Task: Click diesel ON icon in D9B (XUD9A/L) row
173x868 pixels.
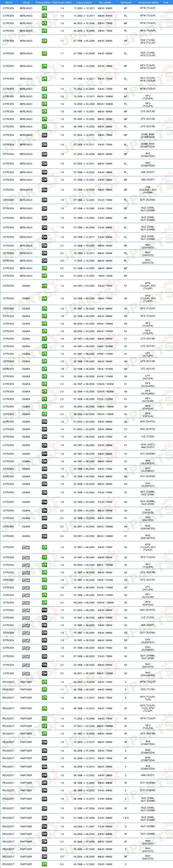Action: pyautogui.click(x=44, y=190)
